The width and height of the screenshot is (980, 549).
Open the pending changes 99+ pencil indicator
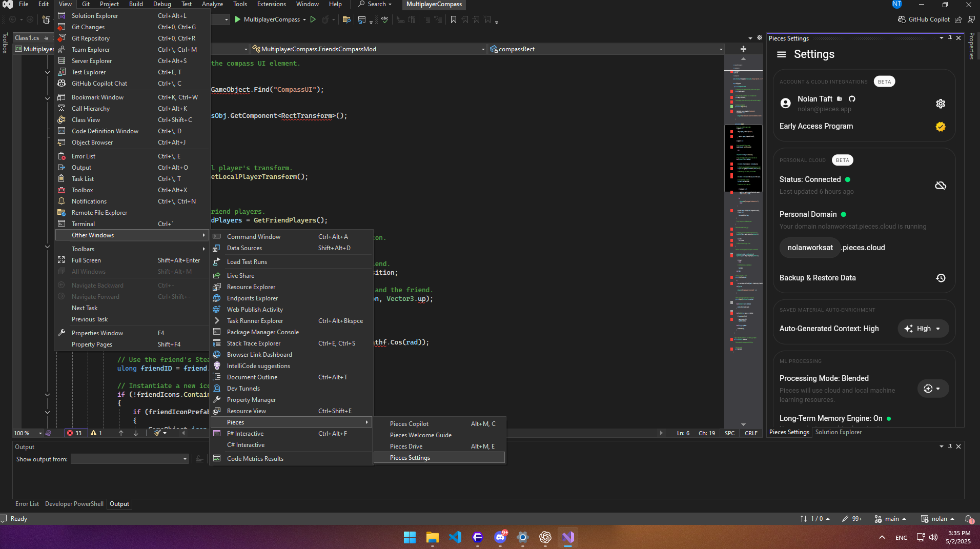pos(852,519)
